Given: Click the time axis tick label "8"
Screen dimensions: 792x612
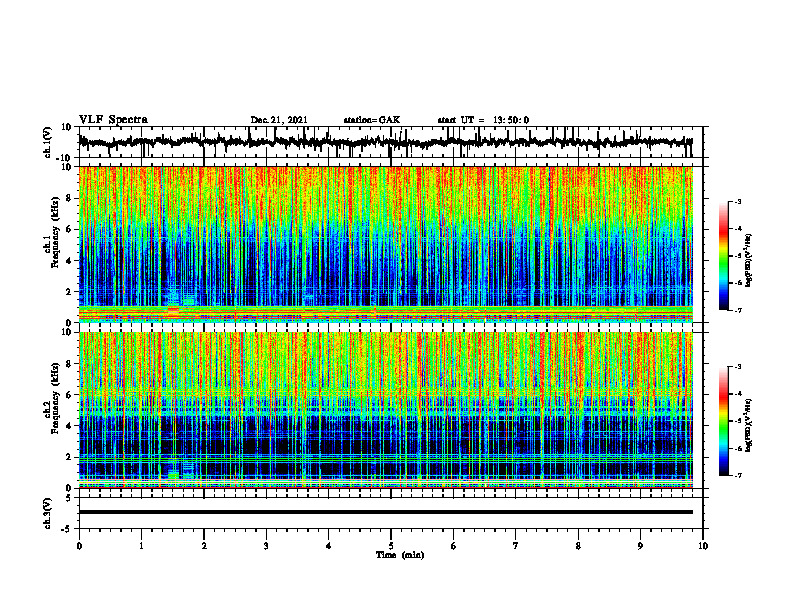Looking at the screenshot, I should point(578,546).
